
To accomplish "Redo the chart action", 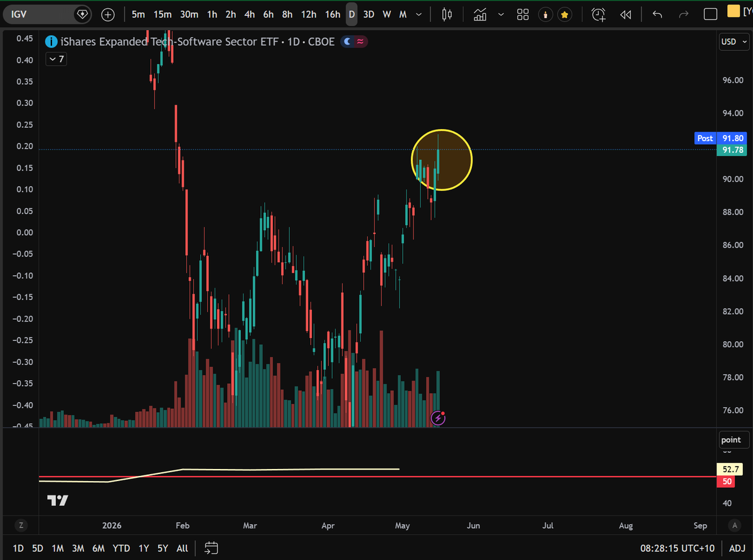I will (x=683, y=14).
